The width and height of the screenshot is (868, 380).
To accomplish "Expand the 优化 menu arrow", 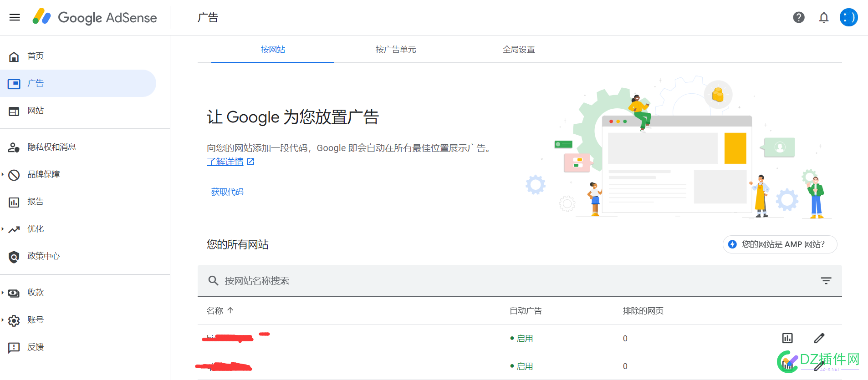I will point(2,229).
